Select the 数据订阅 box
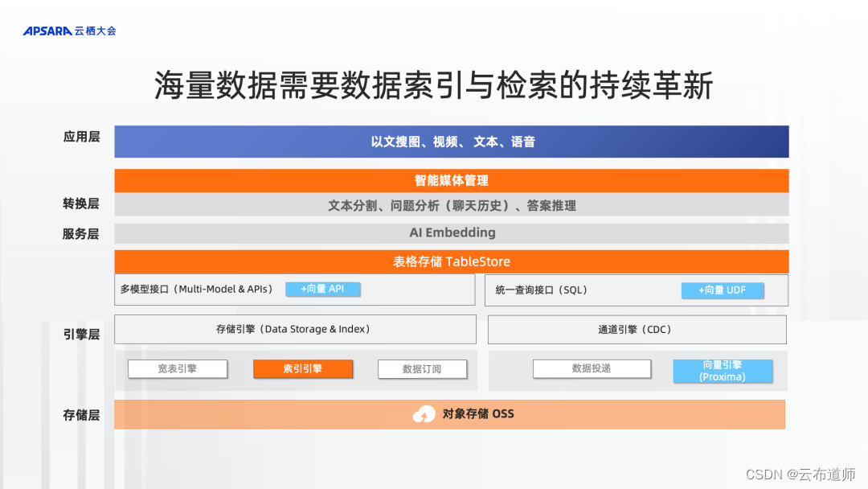The width and height of the screenshot is (868, 489). (x=423, y=369)
